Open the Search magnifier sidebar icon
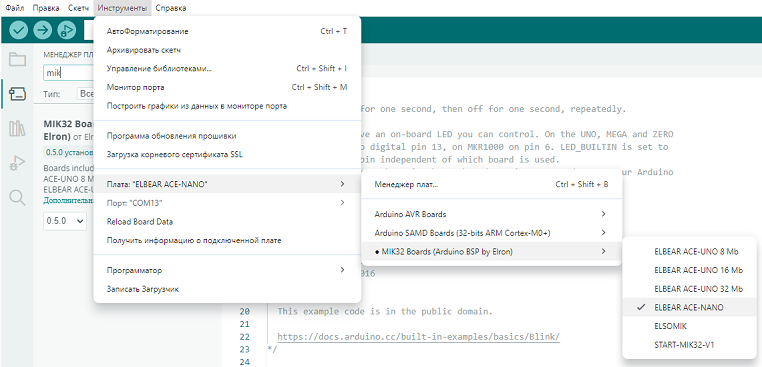This screenshot has height=367, width=762. [x=17, y=198]
